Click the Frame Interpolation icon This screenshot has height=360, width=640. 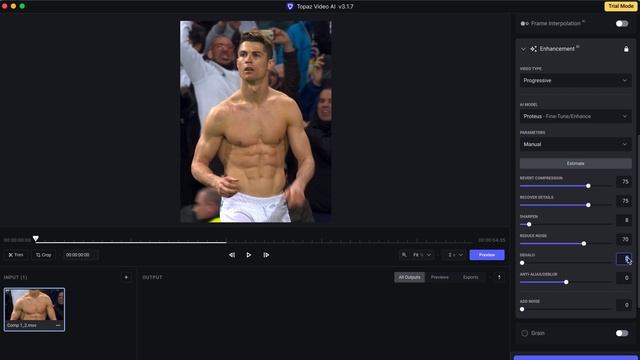pos(524,24)
